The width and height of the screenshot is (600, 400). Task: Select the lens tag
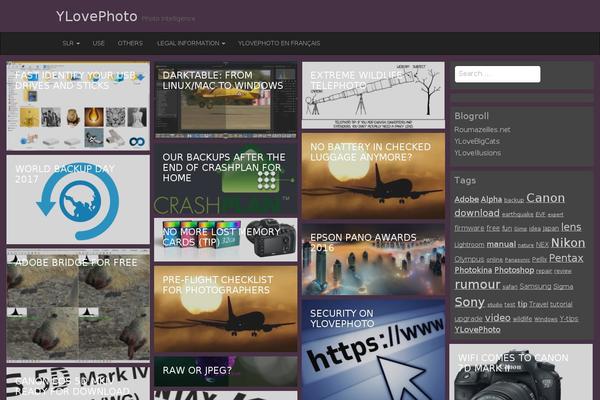coord(571,227)
